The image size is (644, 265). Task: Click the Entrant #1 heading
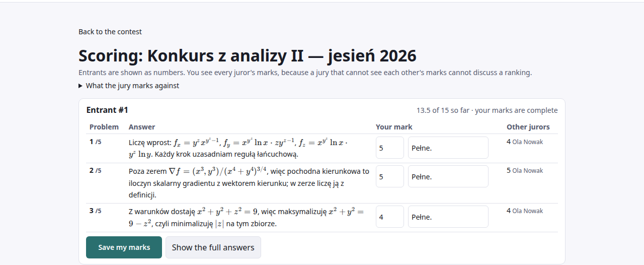tap(107, 110)
